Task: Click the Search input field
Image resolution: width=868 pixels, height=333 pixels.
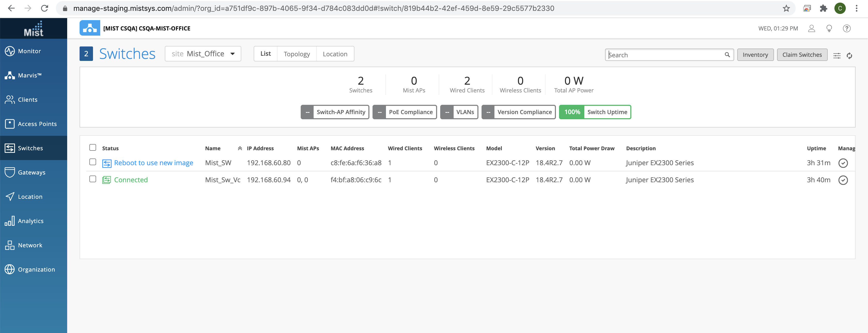Action: tap(665, 55)
